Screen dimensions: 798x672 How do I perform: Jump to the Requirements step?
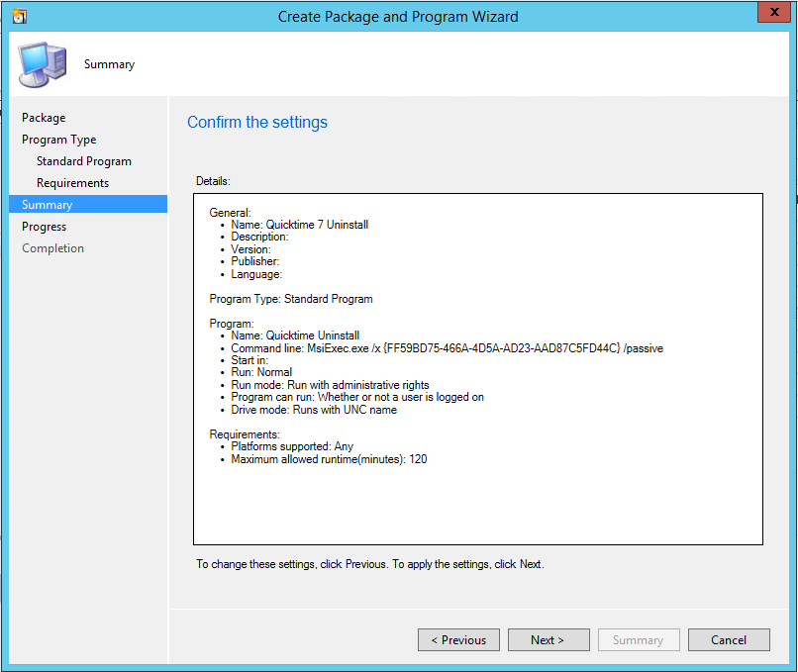click(73, 183)
